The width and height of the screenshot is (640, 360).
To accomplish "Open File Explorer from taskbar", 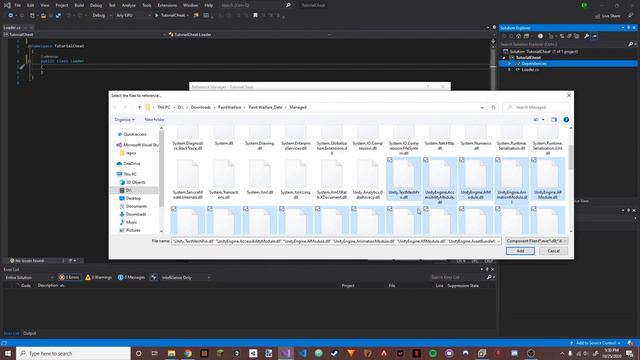I will [x=171, y=353].
